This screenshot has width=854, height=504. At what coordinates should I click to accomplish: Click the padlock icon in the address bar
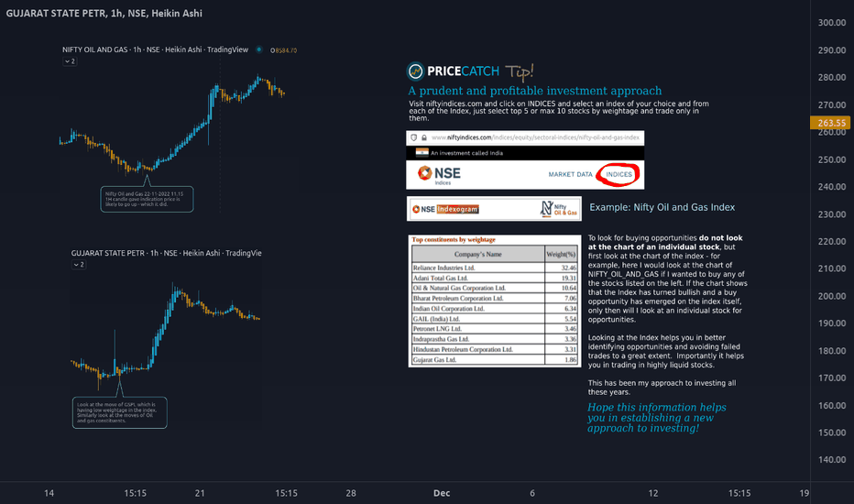click(423, 137)
